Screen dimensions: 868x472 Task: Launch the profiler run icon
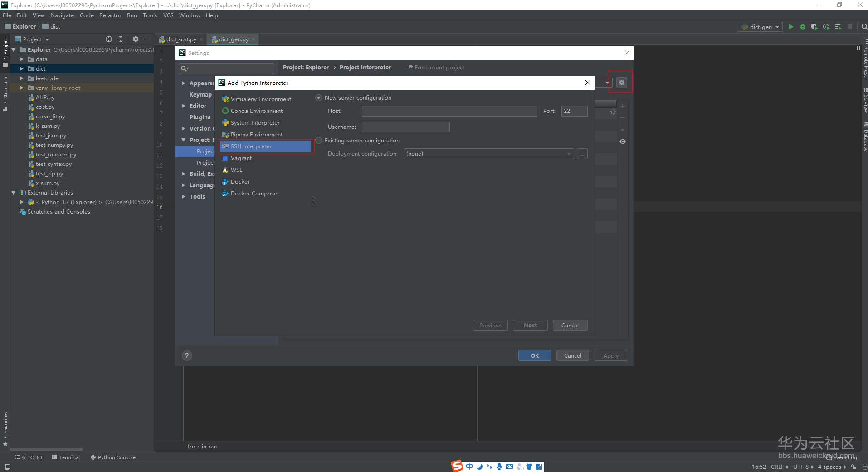(826, 27)
